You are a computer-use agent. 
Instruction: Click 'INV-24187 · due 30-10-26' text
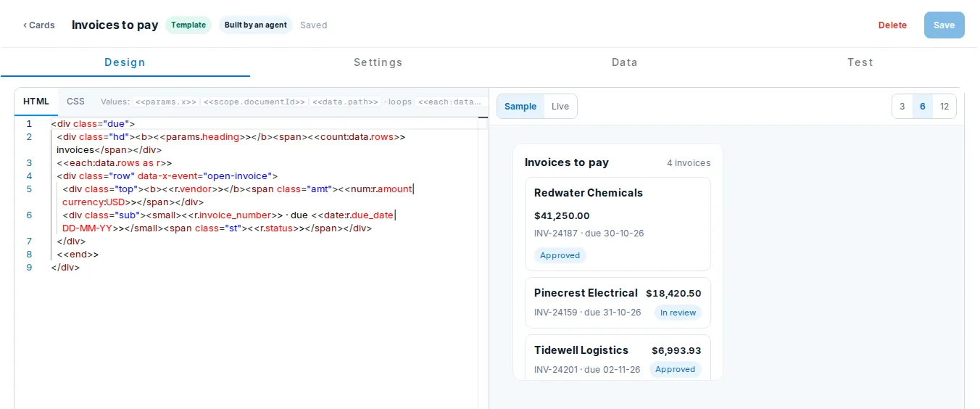[589, 234]
